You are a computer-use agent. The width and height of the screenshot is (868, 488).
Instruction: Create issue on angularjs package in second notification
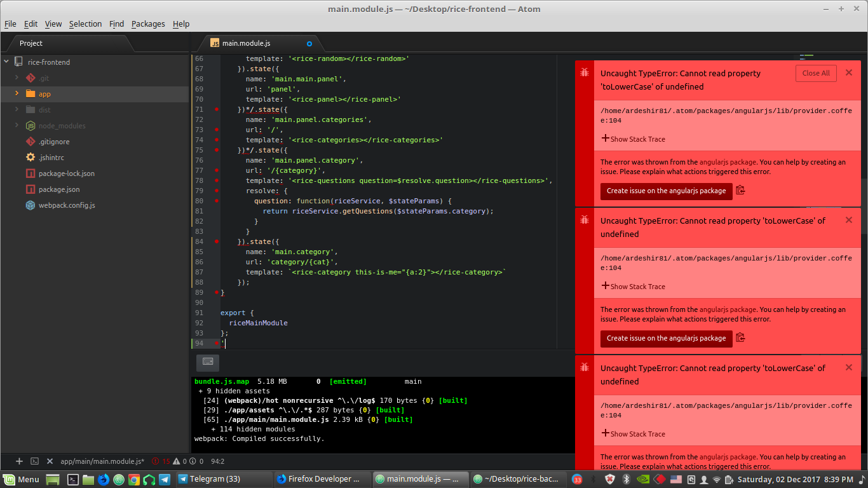tap(666, 338)
